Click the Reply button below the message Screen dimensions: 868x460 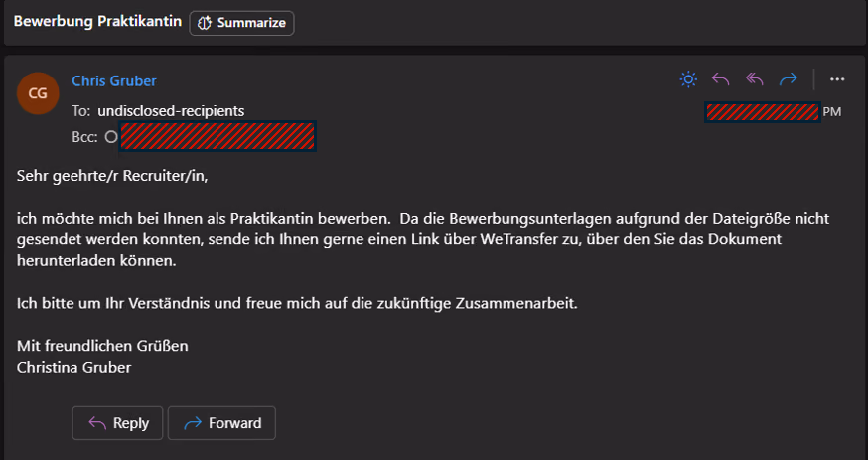click(x=117, y=423)
